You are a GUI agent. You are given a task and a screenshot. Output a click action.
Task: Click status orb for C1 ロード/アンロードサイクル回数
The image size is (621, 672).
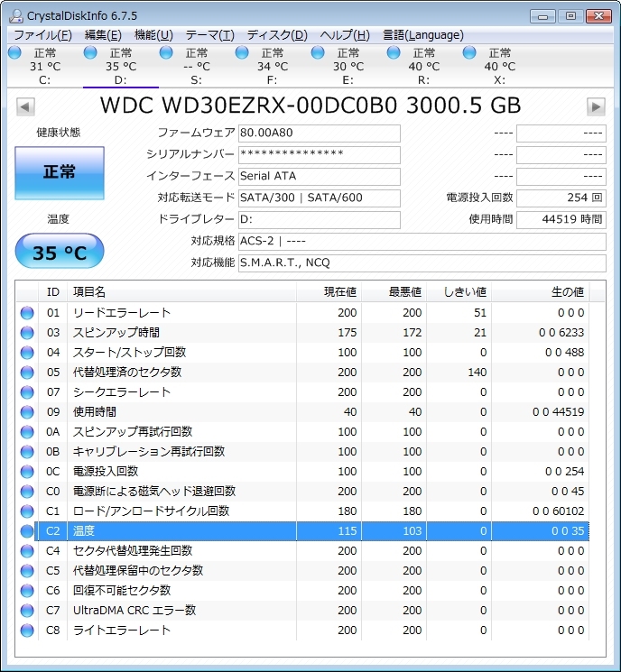click(27, 511)
